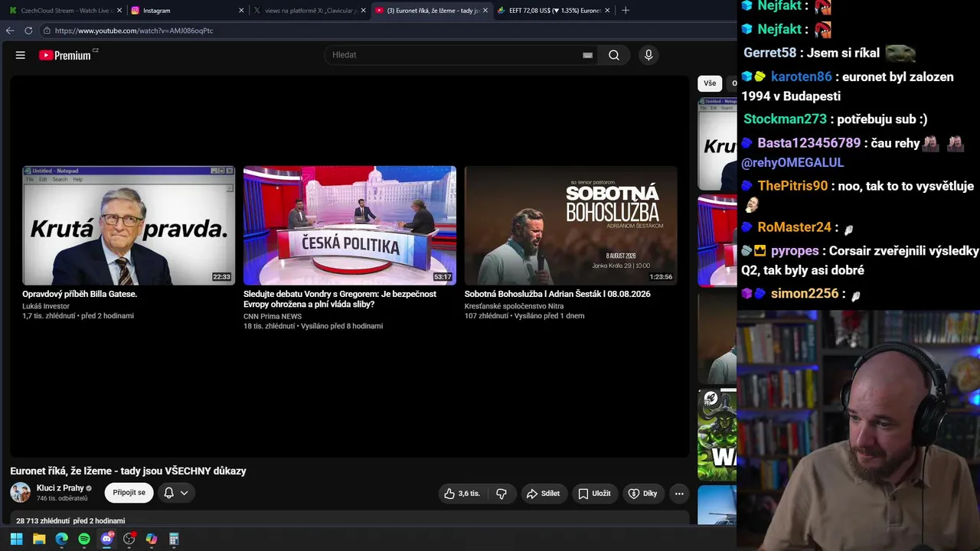Click chat username Stockman273
The image size is (980, 551).
pyautogui.click(x=786, y=119)
